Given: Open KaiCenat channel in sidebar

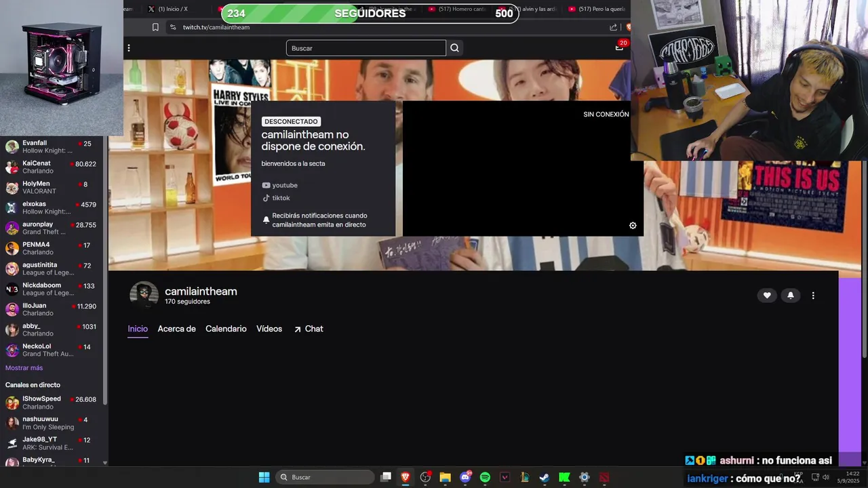Looking at the screenshot, I should click(x=51, y=167).
